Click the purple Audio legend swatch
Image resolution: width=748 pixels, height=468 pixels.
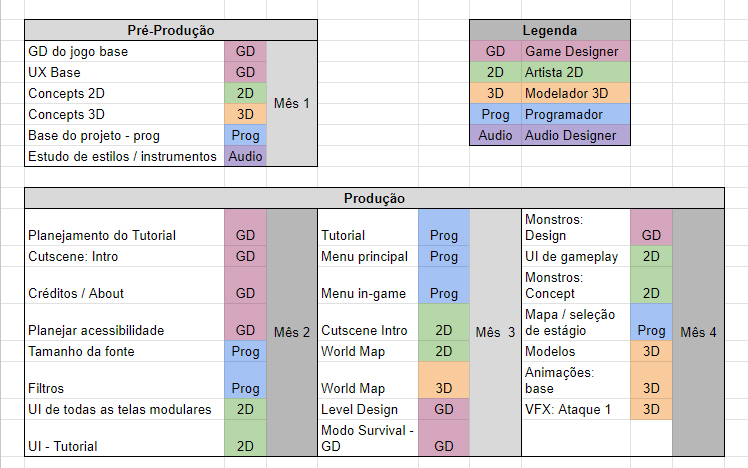pos(495,135)
